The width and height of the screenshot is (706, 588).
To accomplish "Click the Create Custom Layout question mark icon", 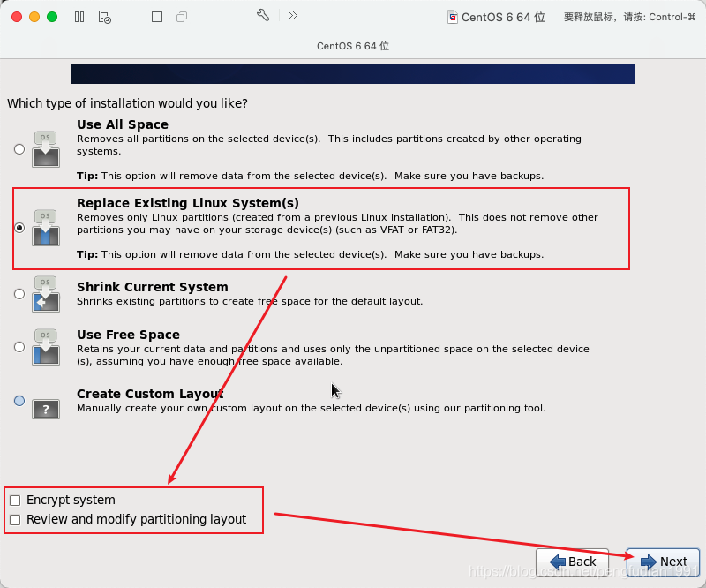I will coord(46,409).
